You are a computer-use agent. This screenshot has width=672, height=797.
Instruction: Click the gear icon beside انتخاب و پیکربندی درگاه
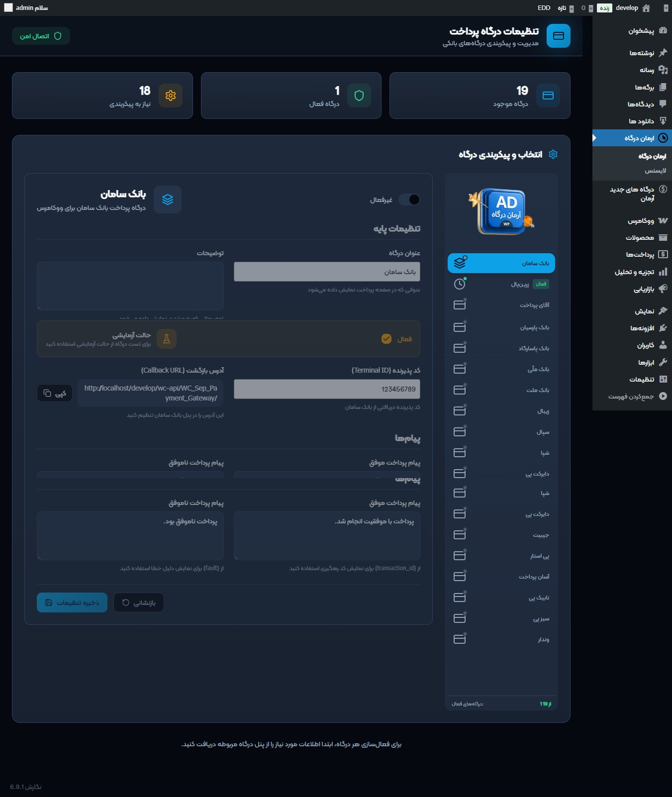(553, 154)
